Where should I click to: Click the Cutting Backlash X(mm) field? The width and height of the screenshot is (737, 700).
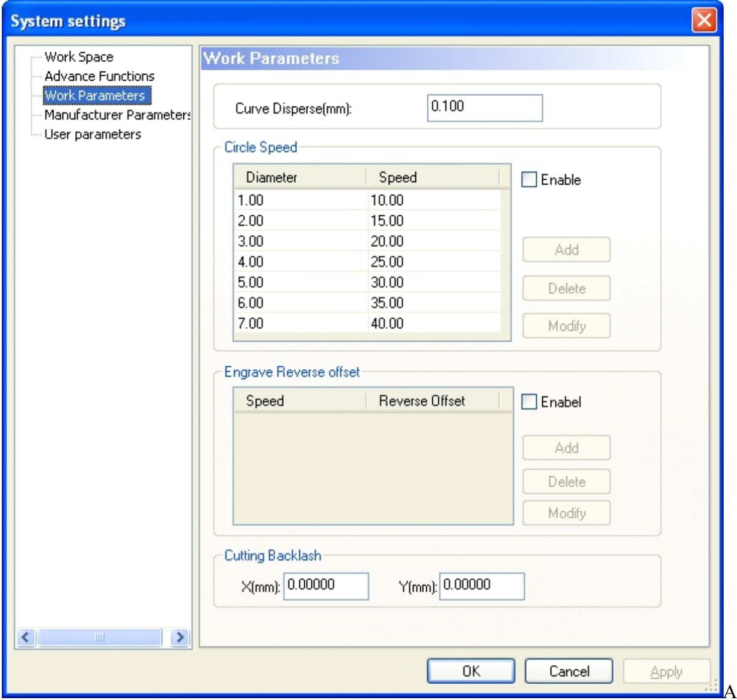326,586
